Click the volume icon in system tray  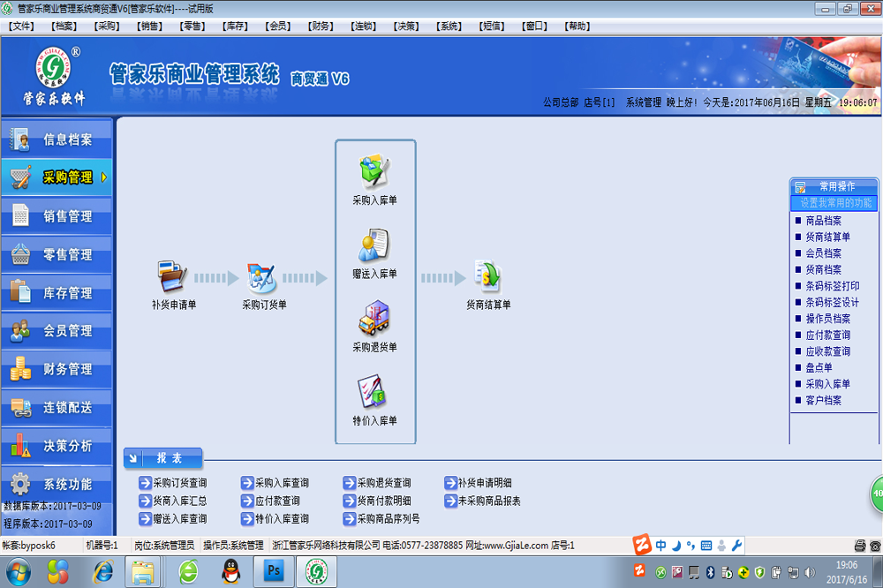810,573
